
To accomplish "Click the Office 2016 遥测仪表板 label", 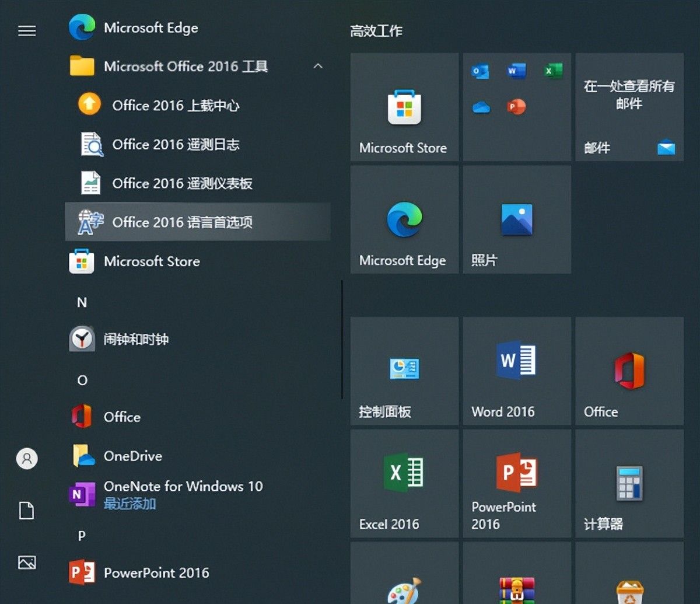I will tap(182, 183).
